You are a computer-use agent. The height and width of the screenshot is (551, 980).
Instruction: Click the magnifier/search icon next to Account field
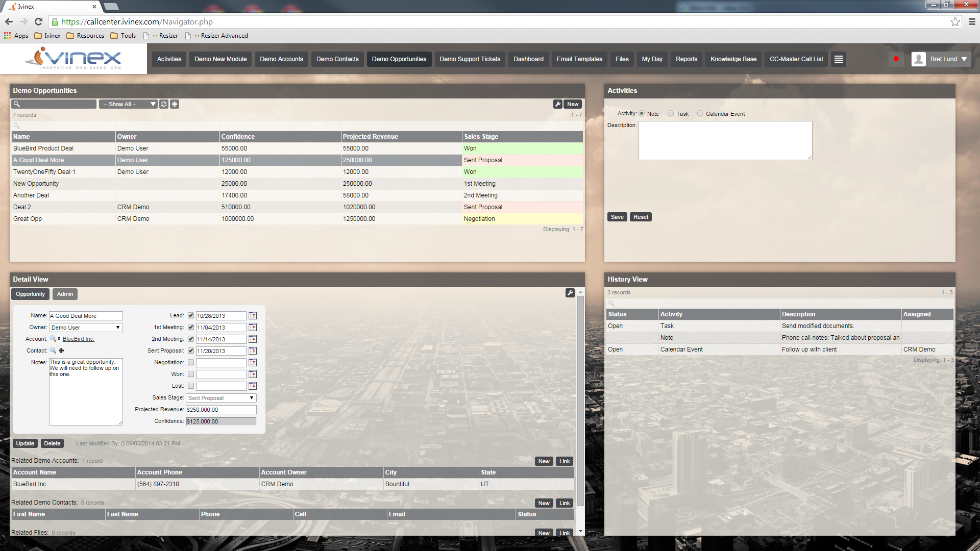coord(53,339)
